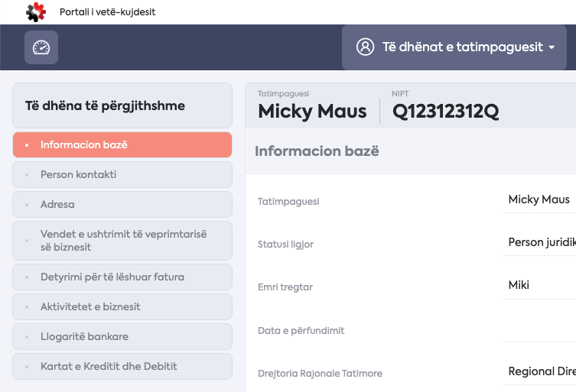The image size is (576, 392).
Task: Click the NIPT number Q12312312Q in header
Action: (x=446, y=112)
